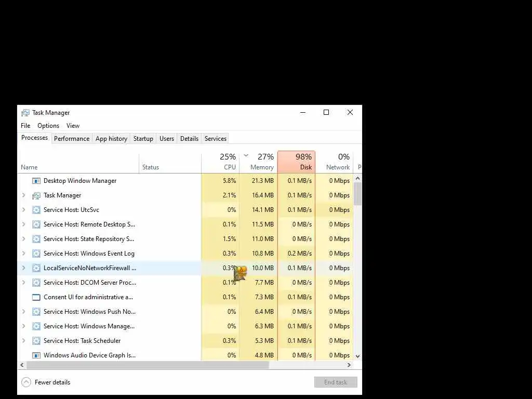
Task: Expand Service Host: DCOM Server Process
Action: pyautogui.click(x=23, y=283)
